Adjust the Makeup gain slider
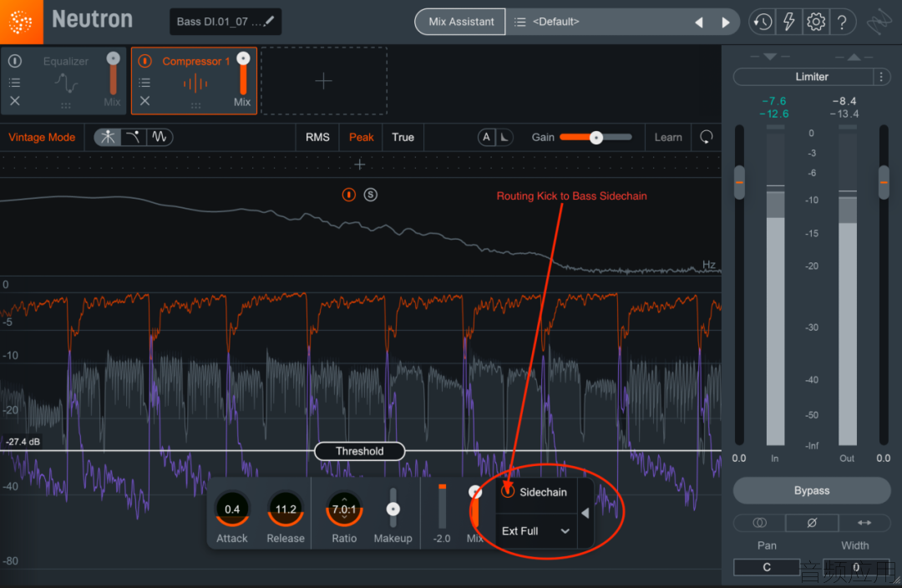This screenshot has height=588, width=902. coord(393,509)
